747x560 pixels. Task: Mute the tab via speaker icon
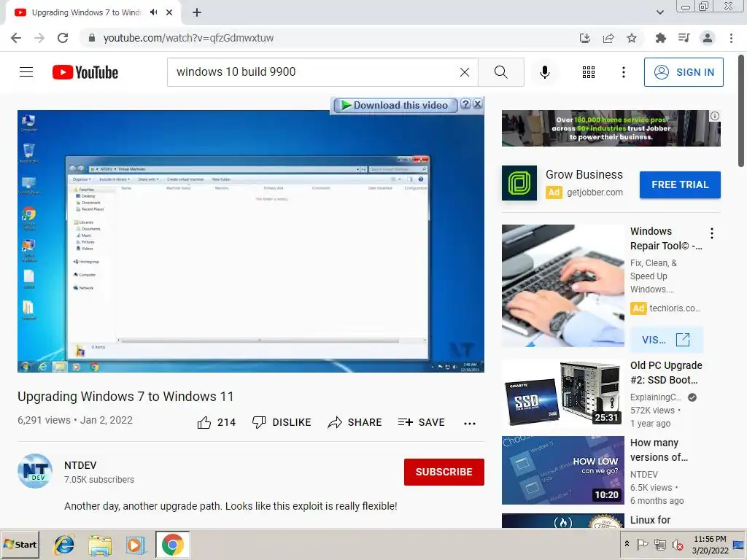pyautogui.click(x=153, y=12)
